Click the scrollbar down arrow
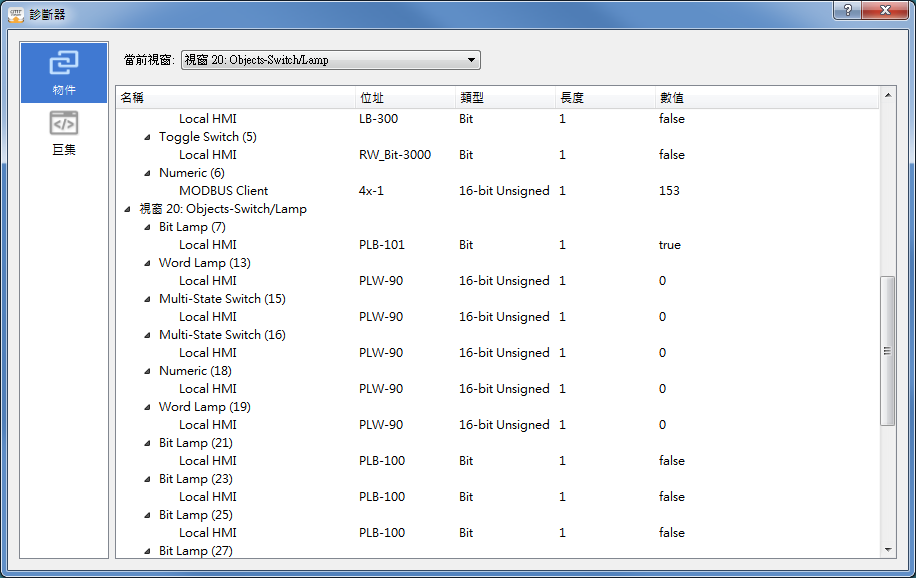The image size is (916, 578). [x=888, y=550]
